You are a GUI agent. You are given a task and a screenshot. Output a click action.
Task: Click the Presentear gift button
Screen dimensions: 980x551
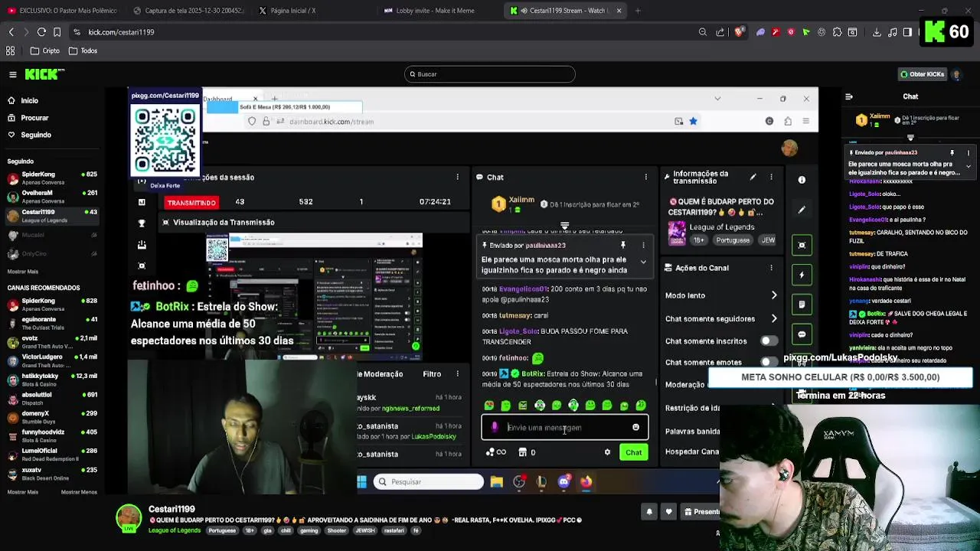702,512
